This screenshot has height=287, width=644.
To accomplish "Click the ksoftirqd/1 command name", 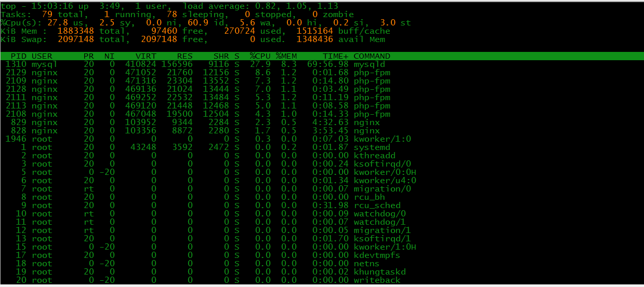I will coord(382,239).
